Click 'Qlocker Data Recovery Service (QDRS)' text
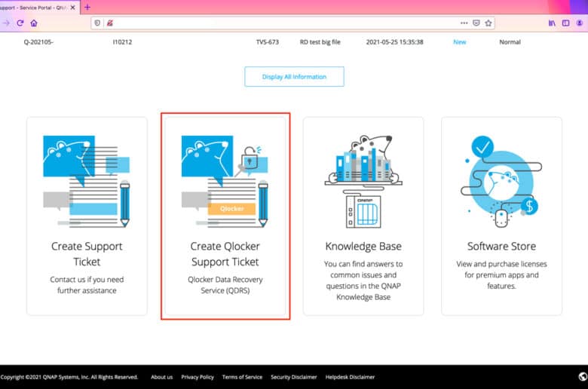This screenshot has width=588, height=389. coord(225,285)
